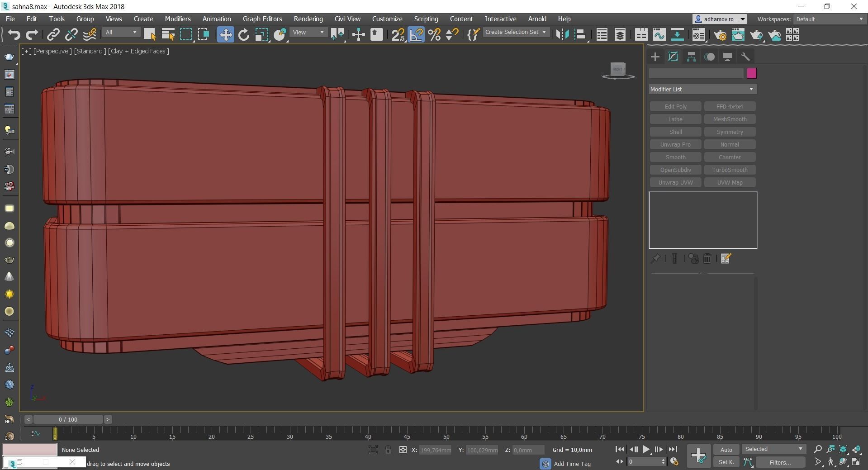The width and height of the screenshot is (868, 470).
Task: Click the magenta object color swatch
Action: (x=751, y=73)
